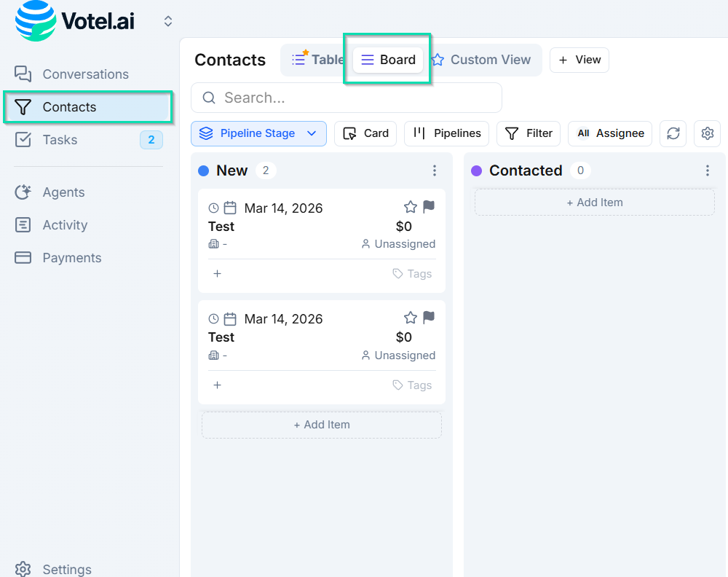Open the Payments section from the sidebar

pyautogui.click(x=71, y=257)
